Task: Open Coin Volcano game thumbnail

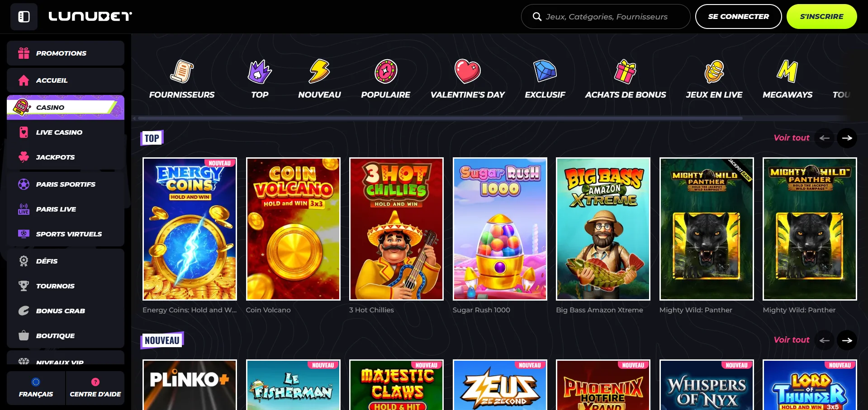Action: (293, 229)
